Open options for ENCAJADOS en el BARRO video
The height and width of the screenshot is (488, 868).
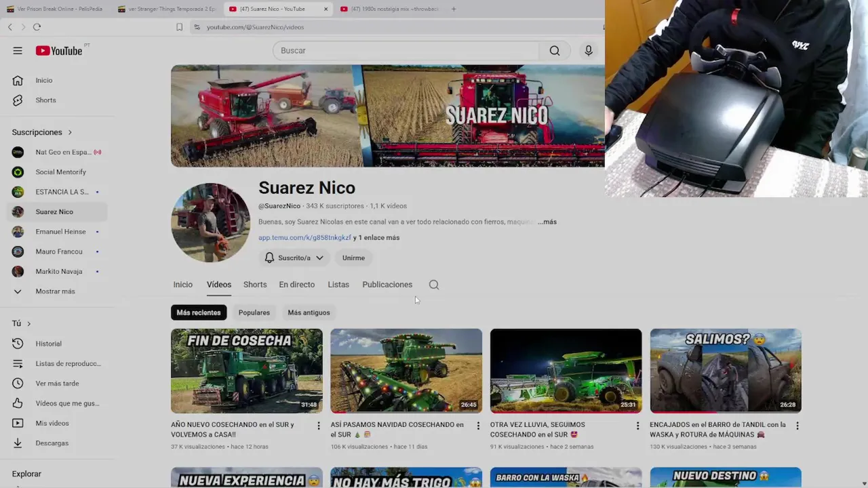coord(797,426)
